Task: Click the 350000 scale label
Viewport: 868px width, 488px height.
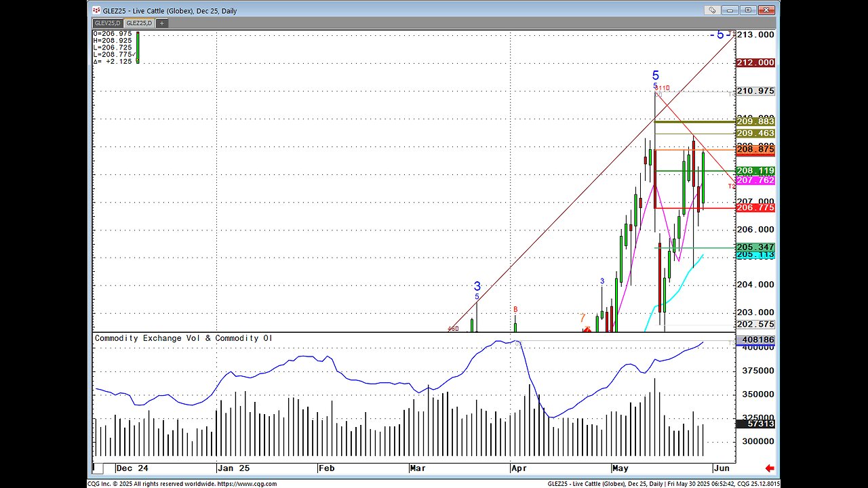Action: point(757,394)
